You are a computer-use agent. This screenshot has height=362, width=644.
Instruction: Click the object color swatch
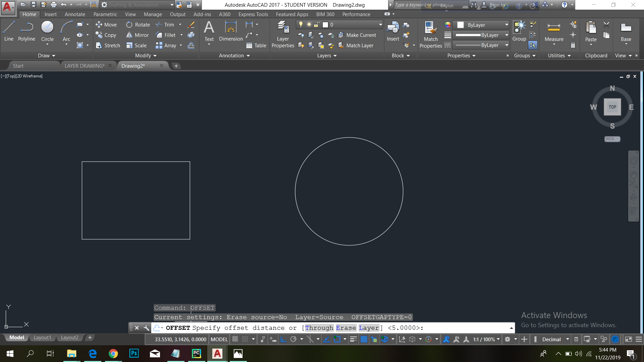click(461, 25)
